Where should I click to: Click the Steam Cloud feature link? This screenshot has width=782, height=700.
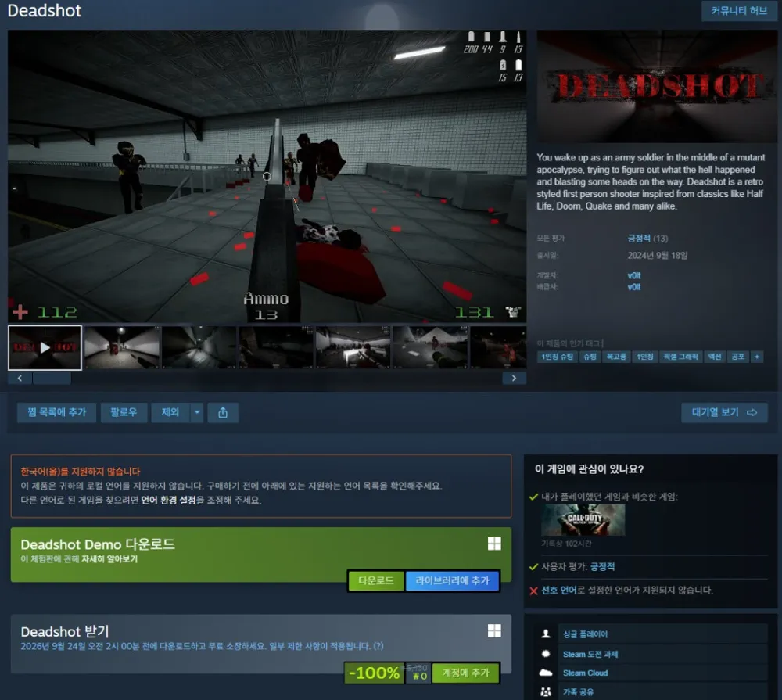pyautogui.click(x=585, y=673)
